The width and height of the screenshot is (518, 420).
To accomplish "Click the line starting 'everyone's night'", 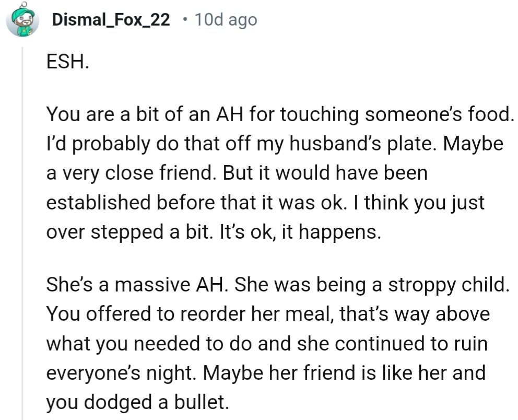I will (266, 372).
